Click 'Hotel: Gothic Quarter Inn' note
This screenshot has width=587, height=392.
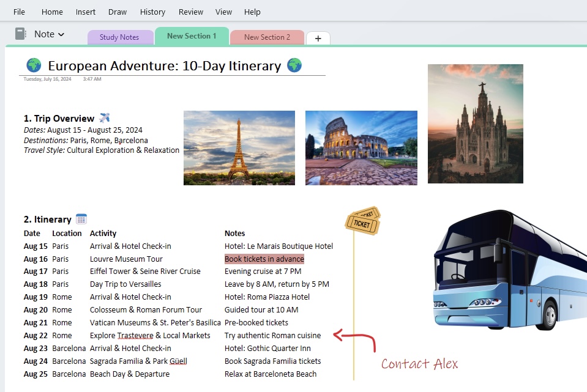(267, 348)
